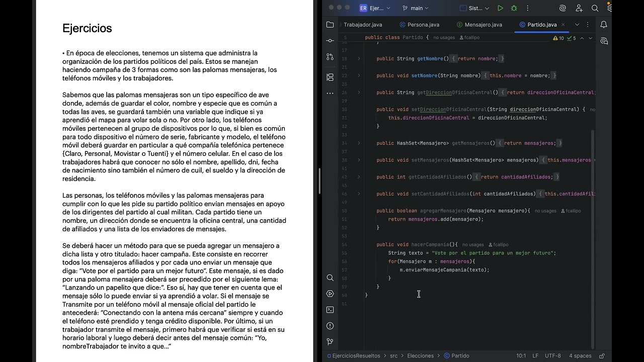Viewport: 644px width, 362px height.
Task: Change line separator via LF
Action: click(535, 355)
